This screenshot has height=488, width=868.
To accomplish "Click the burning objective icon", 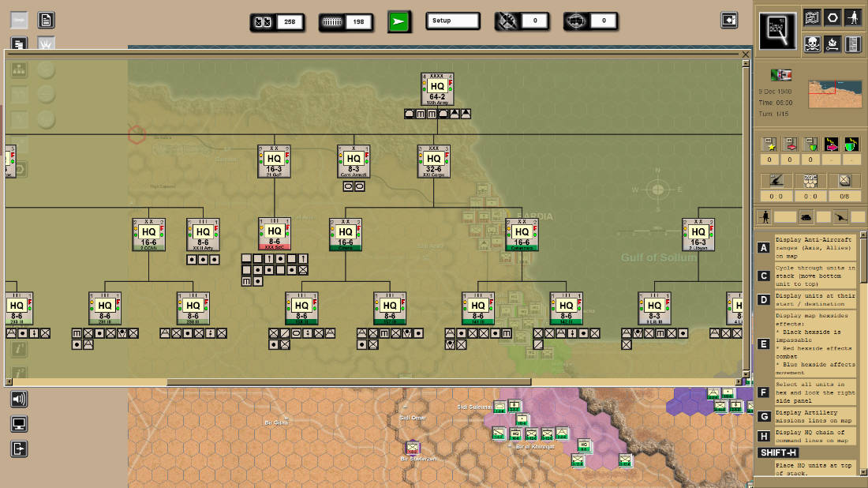I will (x=832, y=43).
